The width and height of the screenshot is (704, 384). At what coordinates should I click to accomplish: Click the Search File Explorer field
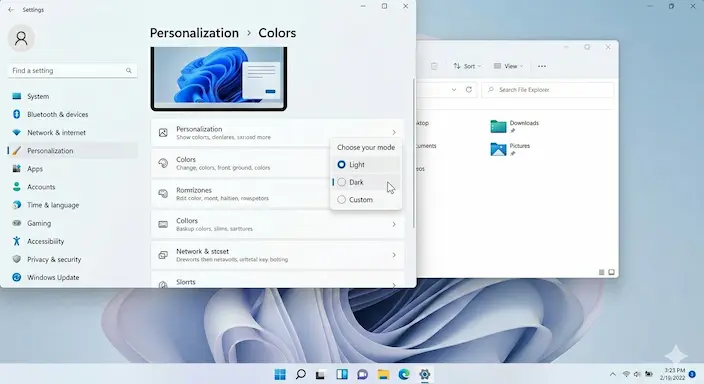pyautogui.click(x=548, y=90)
